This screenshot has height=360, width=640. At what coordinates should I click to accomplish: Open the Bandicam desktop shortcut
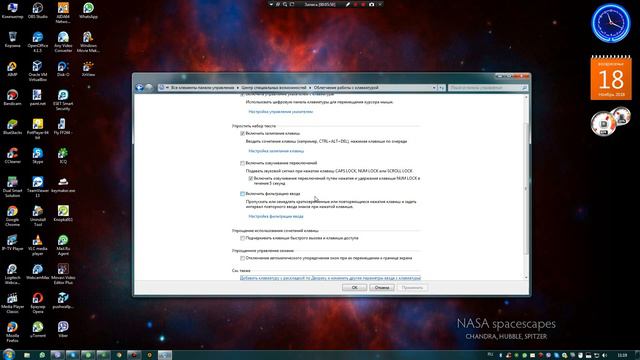coord(12,98)
